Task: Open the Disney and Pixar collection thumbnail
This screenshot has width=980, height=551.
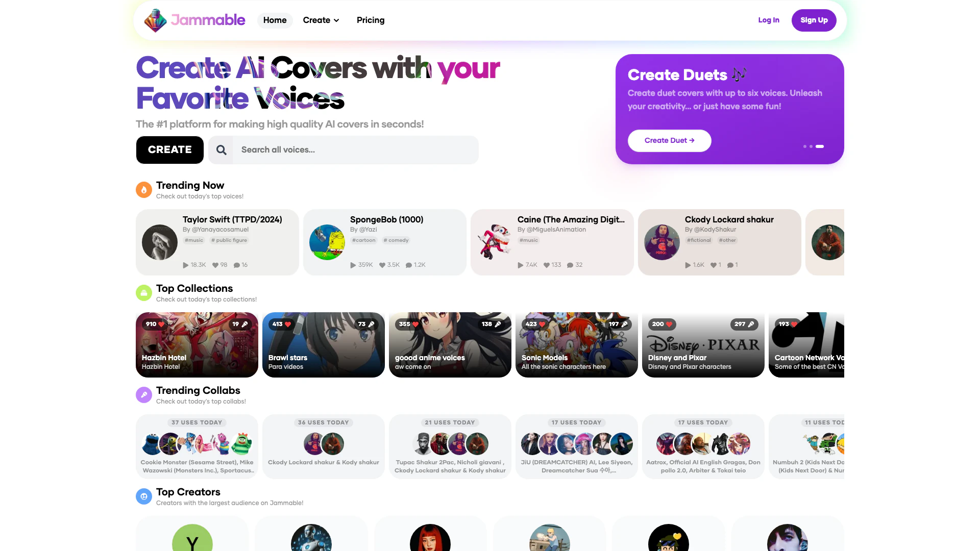Action: click(703, 345)
